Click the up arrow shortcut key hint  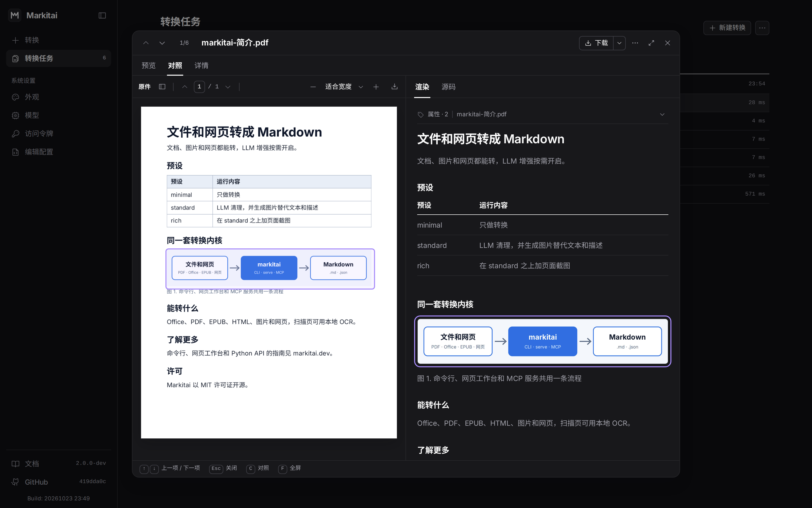(x=144, y=469)
